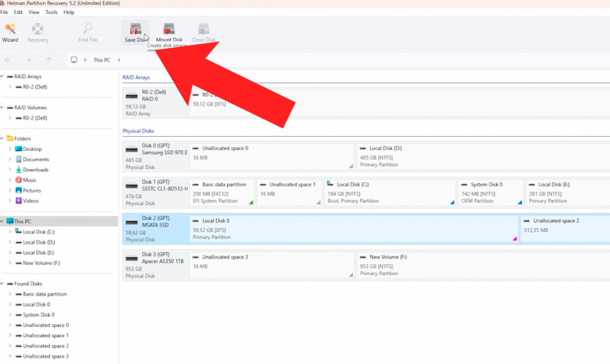Select System Disk 0 OEM partition
The height and width of the screenshot is (364, 610).
tap(491, 192)
